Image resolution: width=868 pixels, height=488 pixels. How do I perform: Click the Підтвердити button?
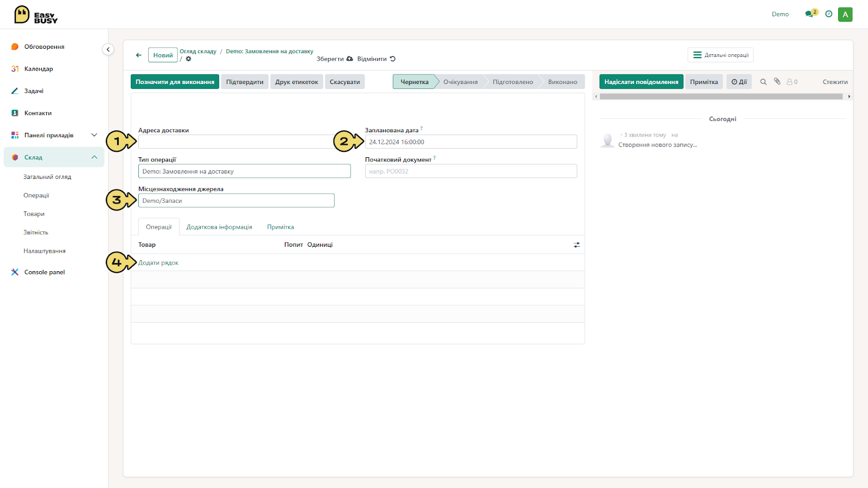(245, 82)
